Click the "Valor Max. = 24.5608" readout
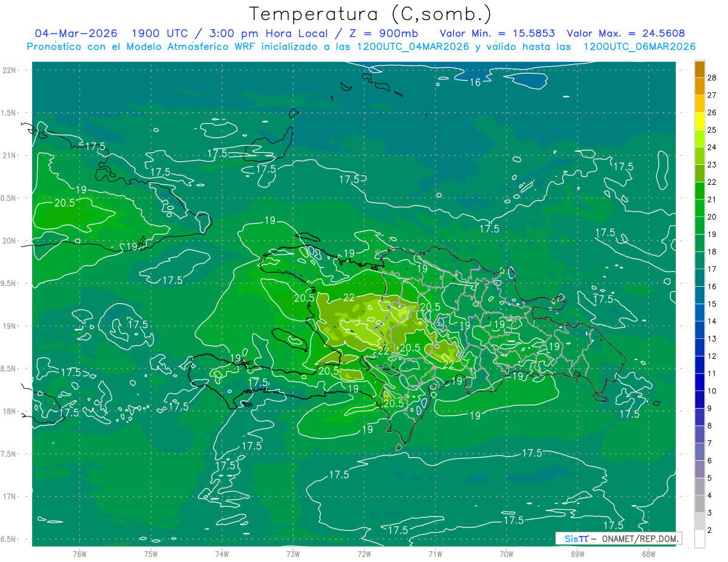 pyautogui.click(x=626, y=33)
